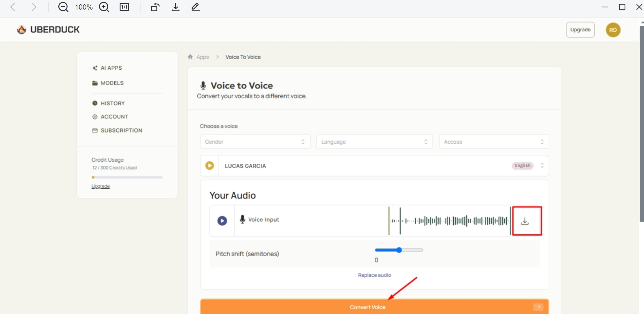Screen dimensions: 644x314
Task: Open the Gender dropdown
Action: 255,142
